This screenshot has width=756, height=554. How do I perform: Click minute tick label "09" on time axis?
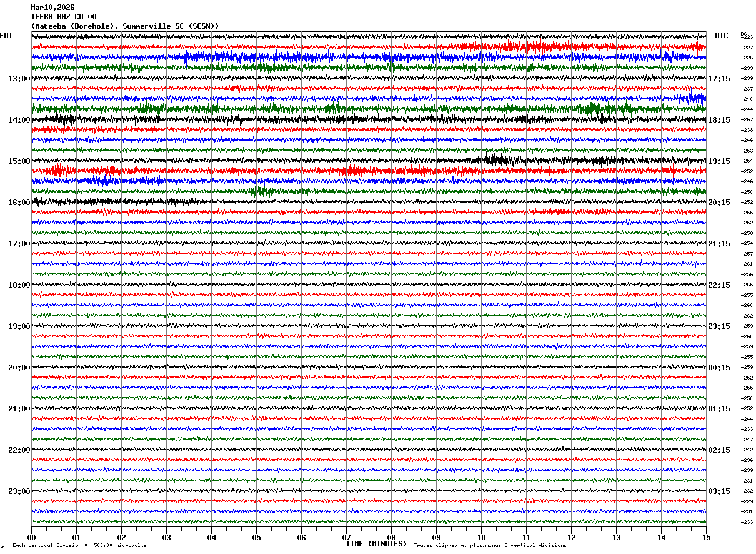coord(436,538)
